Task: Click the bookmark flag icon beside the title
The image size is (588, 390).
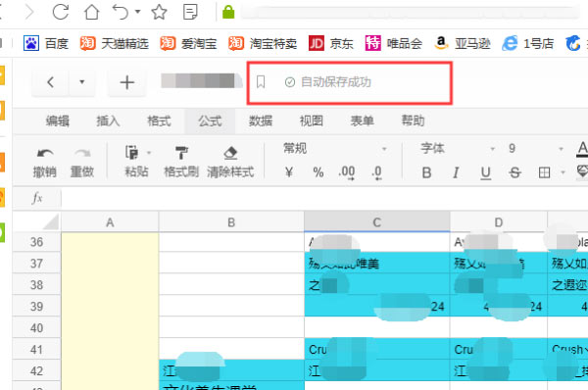Action: (261, 81)
